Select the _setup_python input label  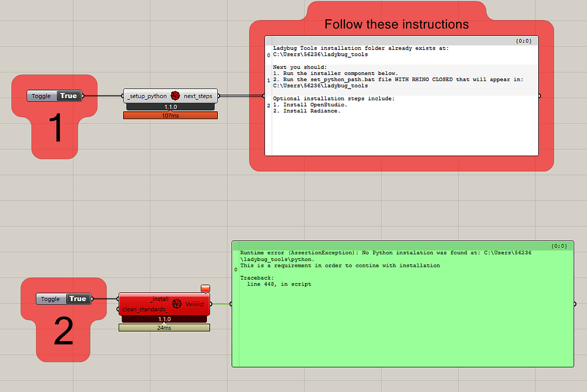pos(147,96)
